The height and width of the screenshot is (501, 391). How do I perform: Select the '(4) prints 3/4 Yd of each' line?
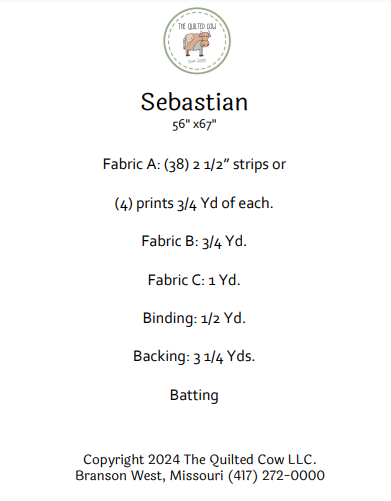click(194, 203)
